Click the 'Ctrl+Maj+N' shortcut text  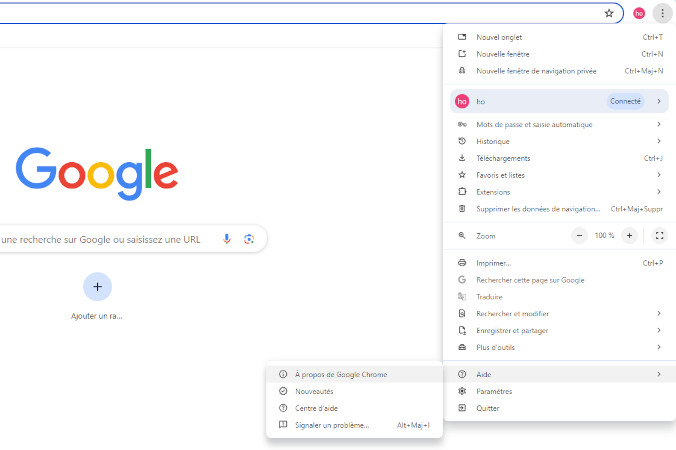tap(644, 71)
